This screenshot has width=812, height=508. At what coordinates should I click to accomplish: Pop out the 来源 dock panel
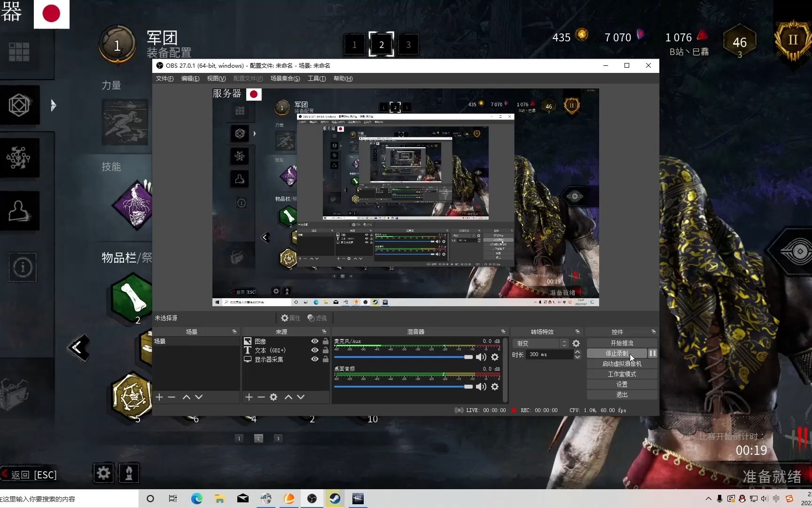pos(324,332)
